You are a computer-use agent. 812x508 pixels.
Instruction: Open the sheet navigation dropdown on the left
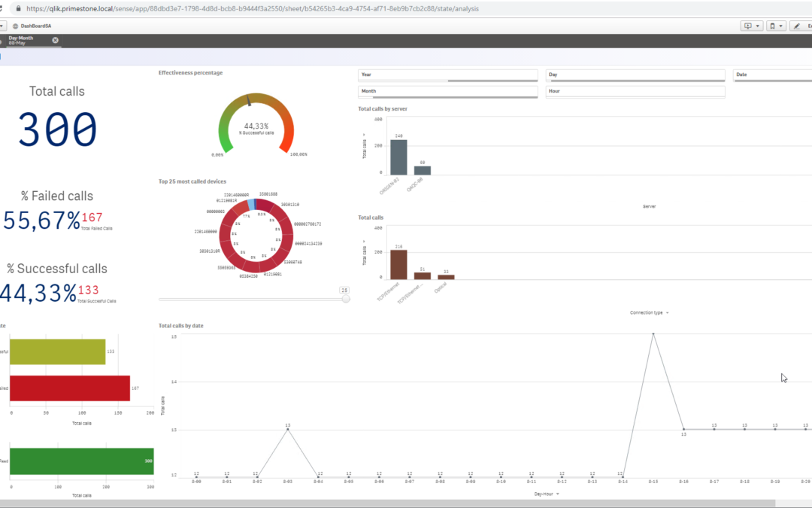(2, 25)
